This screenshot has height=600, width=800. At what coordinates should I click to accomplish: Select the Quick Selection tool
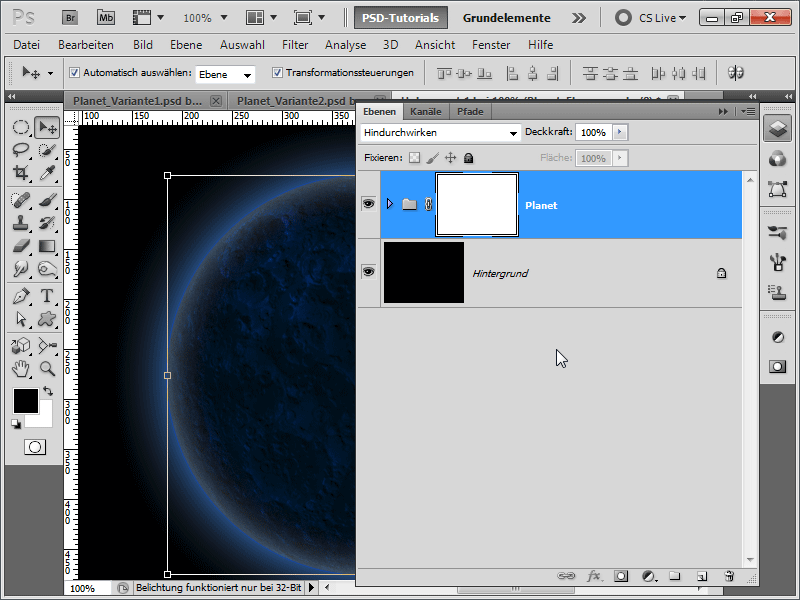click(x=47, y=150)
